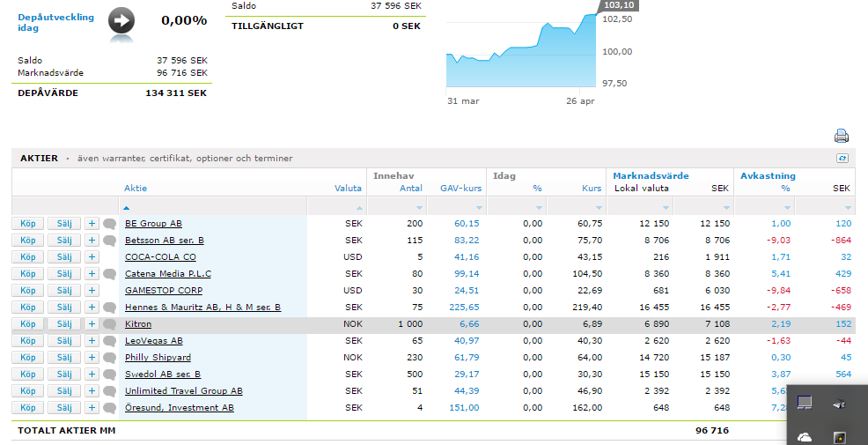Click Sälj button for Betsson AB ser. B
The width and height of the screenshot is (868, 445).
pos(64,241)
